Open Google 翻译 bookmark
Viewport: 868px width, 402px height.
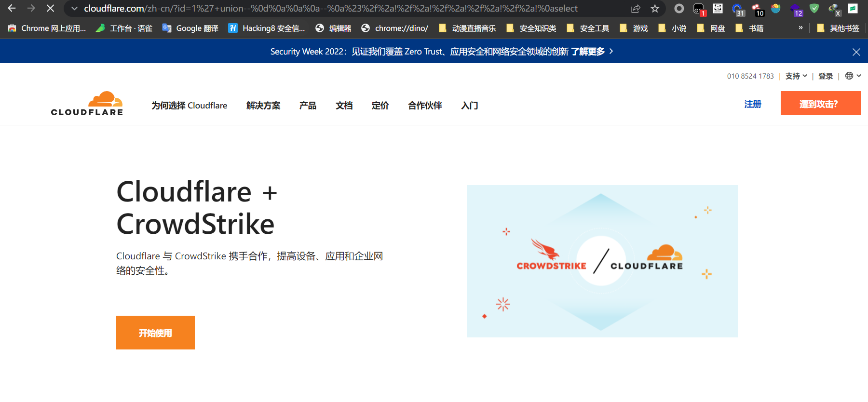pyautogui.click(x=190, y=28)
